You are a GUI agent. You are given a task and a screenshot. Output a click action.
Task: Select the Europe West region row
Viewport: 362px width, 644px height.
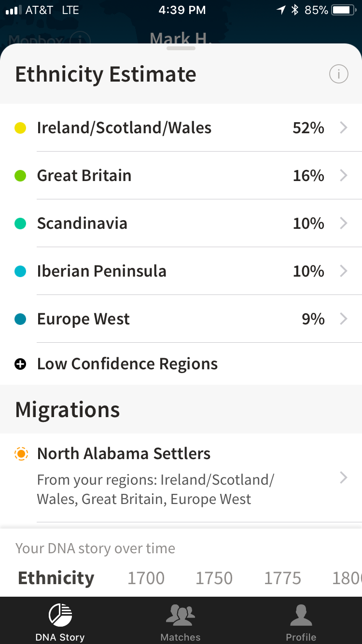pos(181,319)
